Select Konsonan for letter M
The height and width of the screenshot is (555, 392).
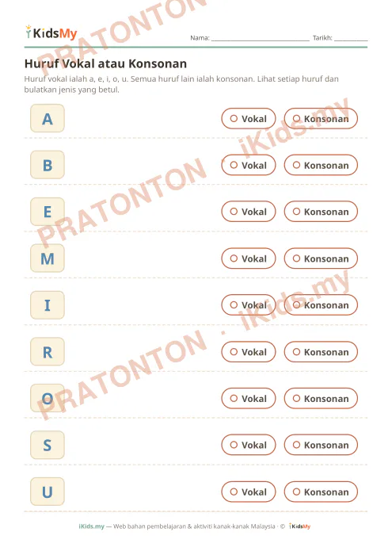(x=321, y=258)
